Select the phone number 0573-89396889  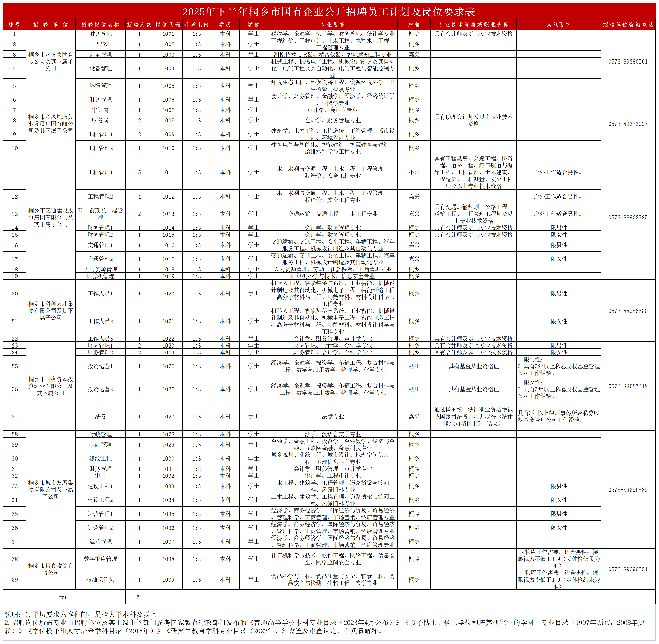(x=628, y=489)
